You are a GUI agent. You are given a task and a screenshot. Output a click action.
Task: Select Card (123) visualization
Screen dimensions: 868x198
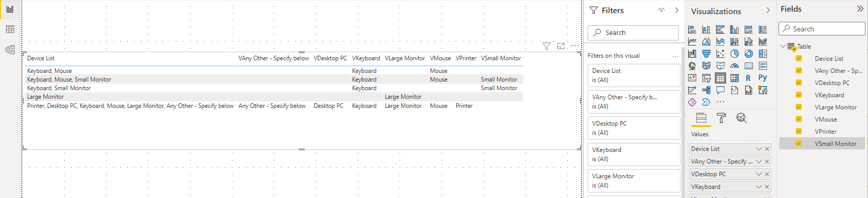pyautogui.click(x=749, y=66)
